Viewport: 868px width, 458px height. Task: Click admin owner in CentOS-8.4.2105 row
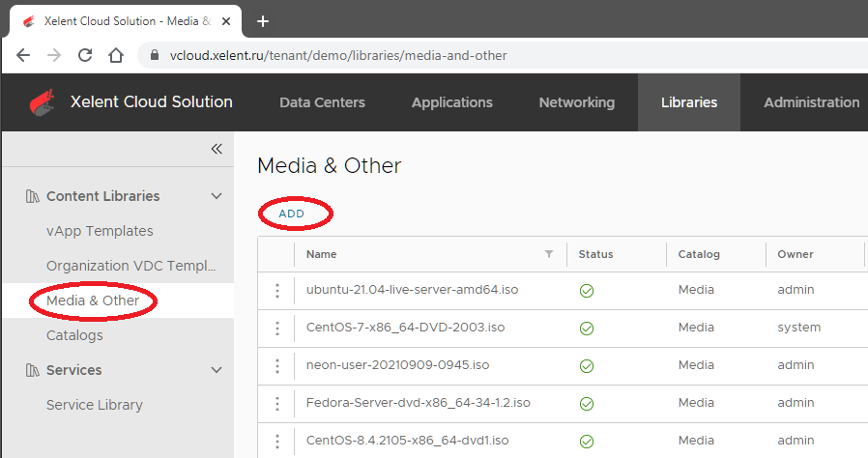796,440
